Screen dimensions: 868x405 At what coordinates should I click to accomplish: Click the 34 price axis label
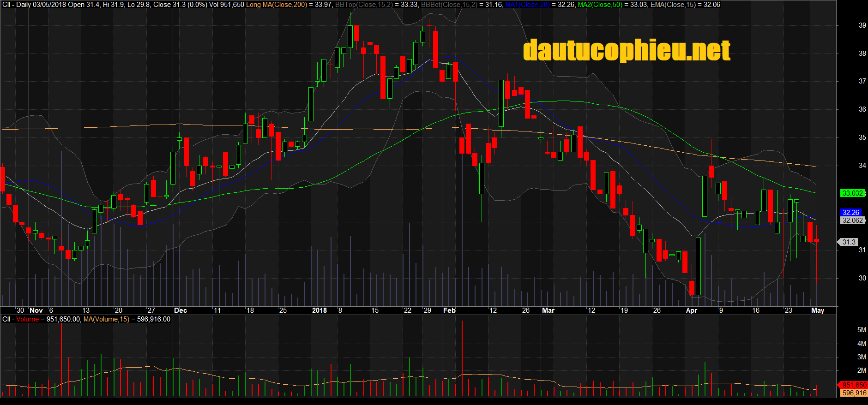tap(862, 166)
